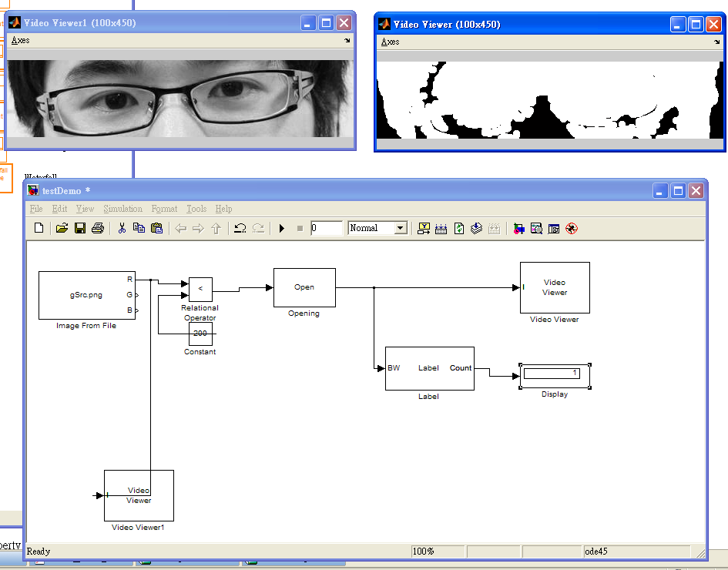Select the Constant 200 block
The height and width of the screenshot is (570, 728).
tap(200, 334)
